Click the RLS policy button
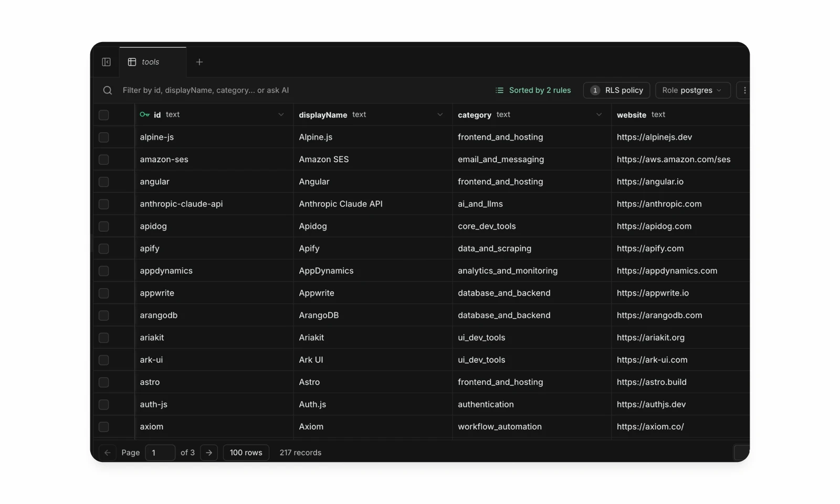840x504 pixels. [616, 90]
